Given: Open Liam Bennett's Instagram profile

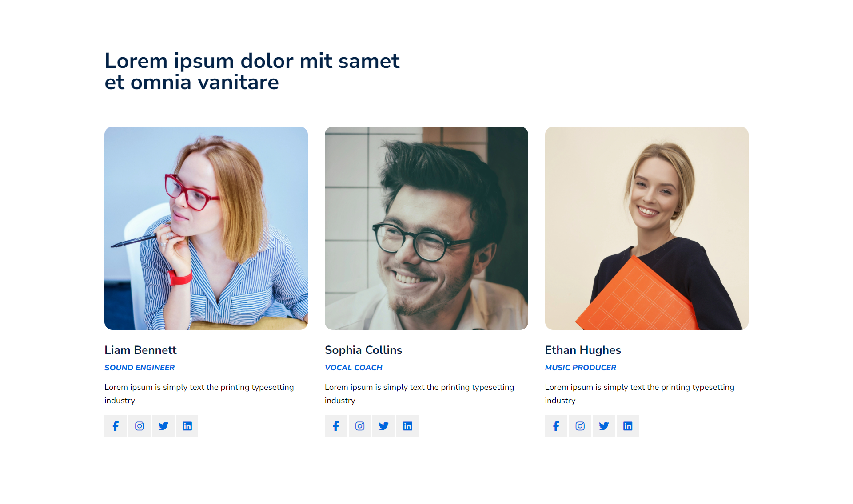Looking at the screenshot, I should point(140,426).
